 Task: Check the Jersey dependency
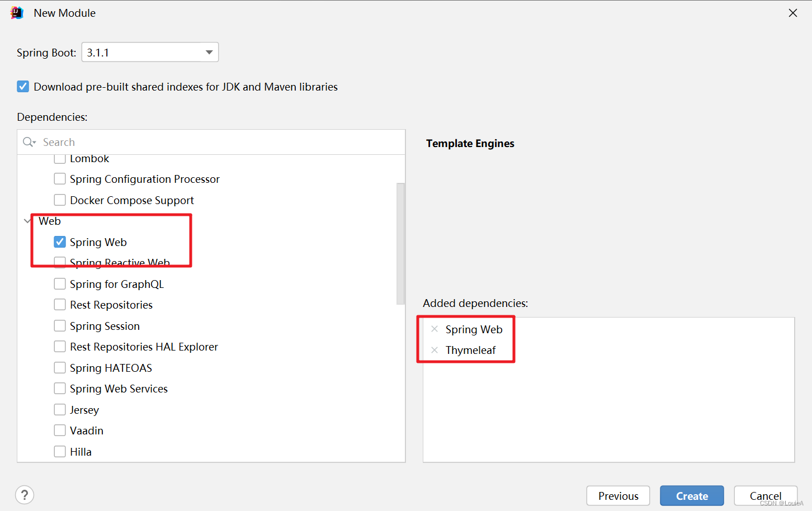tap(60, 409)
